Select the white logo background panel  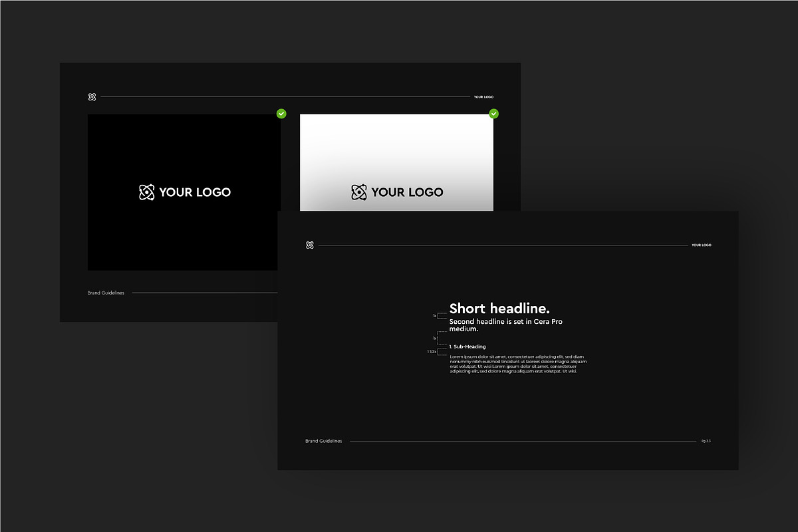point(396,163)
